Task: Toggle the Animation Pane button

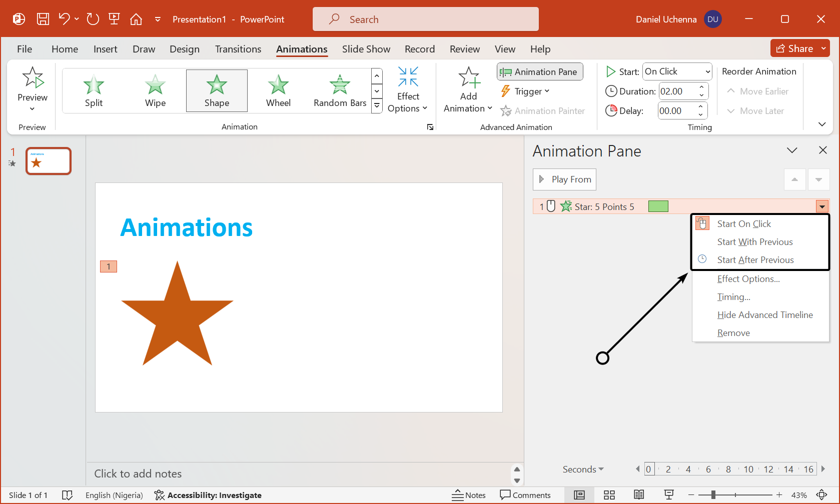Action: (540, 71)
